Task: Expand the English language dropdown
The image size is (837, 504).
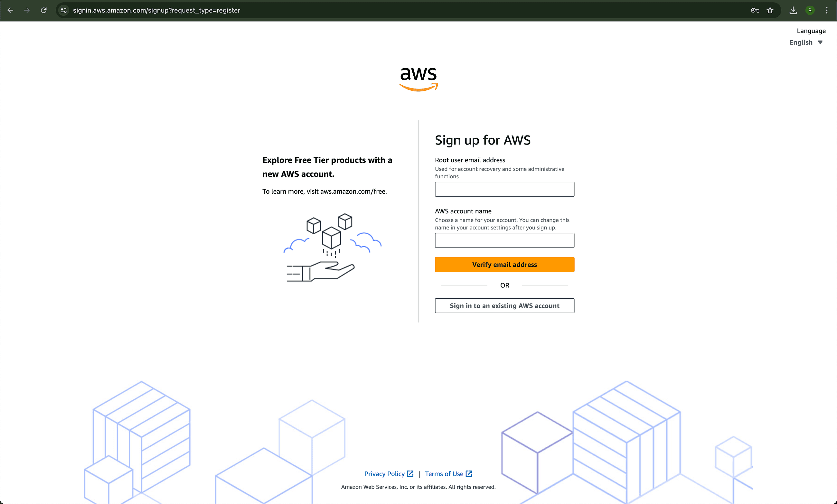Action: coord(806,42)
